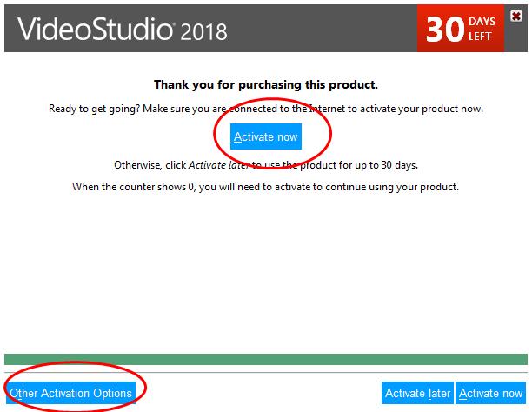Click the center Activate now button
532x412 pixels.
tap(266, 136)
